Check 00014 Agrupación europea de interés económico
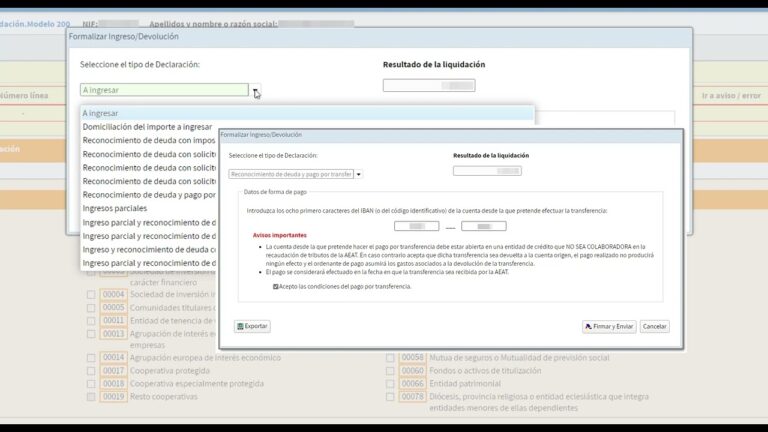768x432 pixels. point(91,358)
